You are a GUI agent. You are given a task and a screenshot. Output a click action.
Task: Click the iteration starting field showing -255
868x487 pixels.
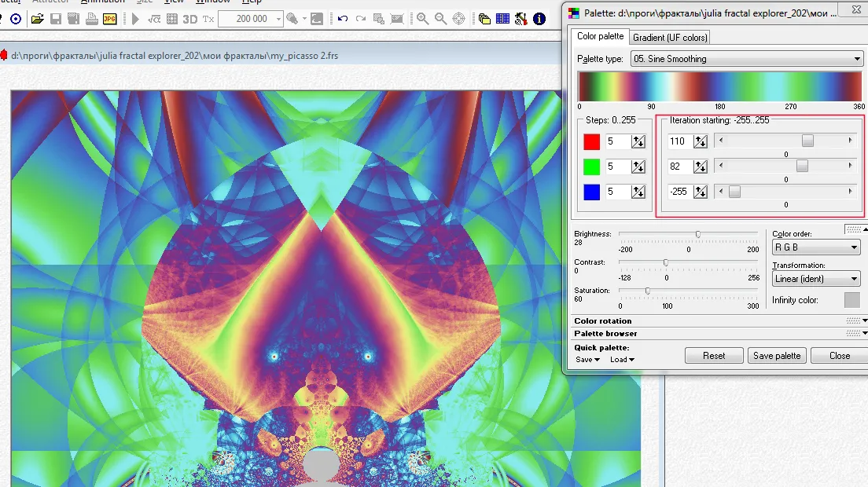click(x=680, y=192)
